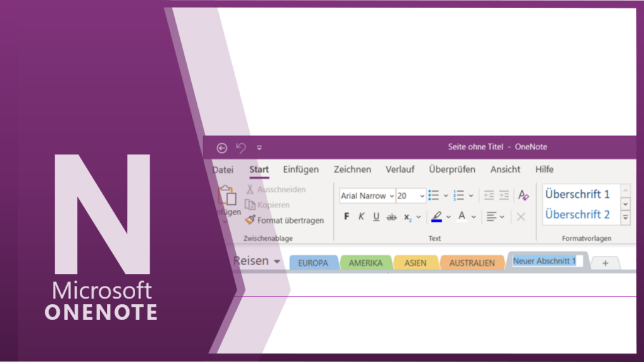Image resolution: width=644 pixels, height=362 pixels.
Task: Click the Neuer Abschnitt 1 name field
Action: [x=545, y=261]
